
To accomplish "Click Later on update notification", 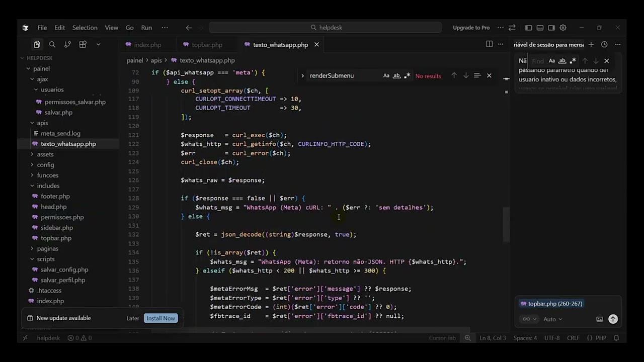I will [133, 318].
